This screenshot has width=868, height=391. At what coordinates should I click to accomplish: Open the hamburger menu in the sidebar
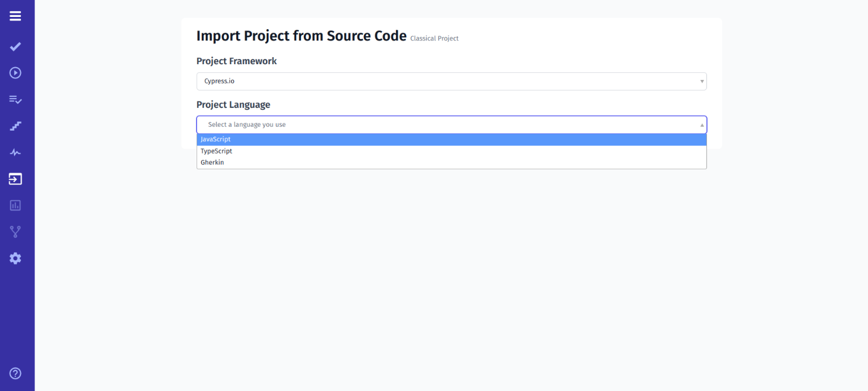[16, 16]
